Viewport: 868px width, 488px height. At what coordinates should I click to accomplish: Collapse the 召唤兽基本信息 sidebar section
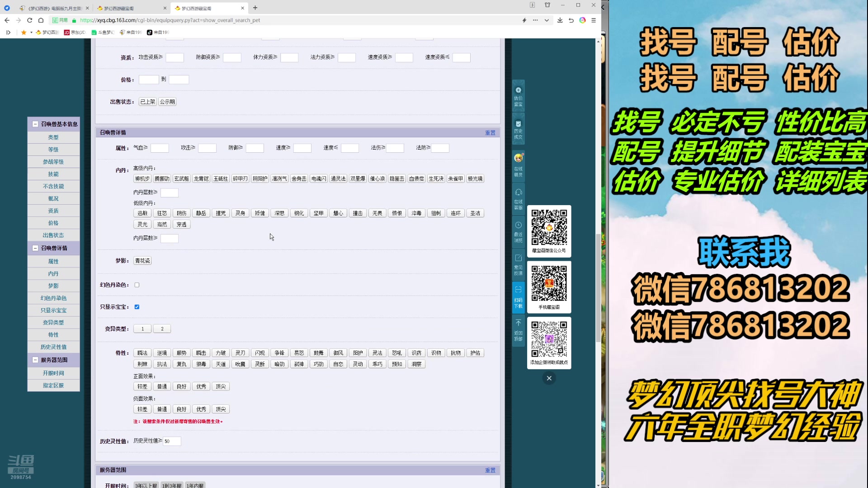(x=35, y=124)
